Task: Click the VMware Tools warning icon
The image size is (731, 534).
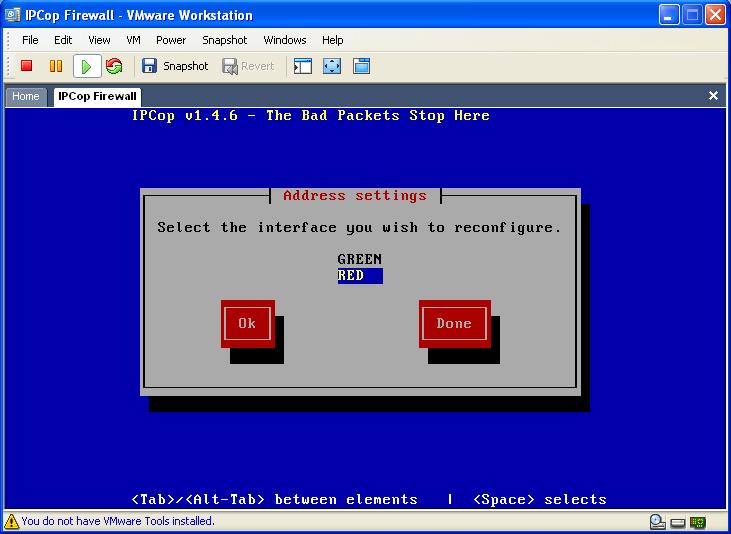Action: coord(12,521)
